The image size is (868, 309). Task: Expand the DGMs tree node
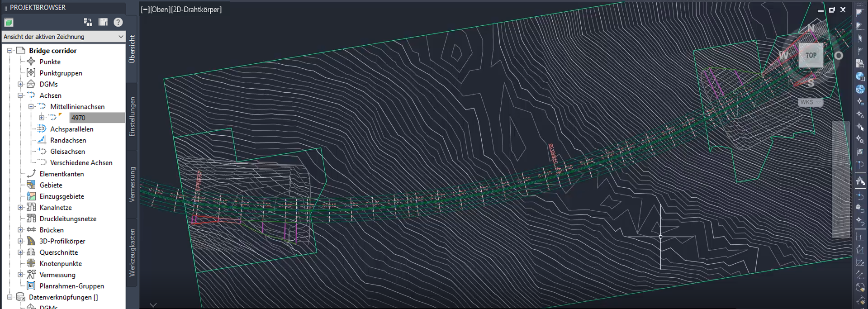(x=20, y=84)
